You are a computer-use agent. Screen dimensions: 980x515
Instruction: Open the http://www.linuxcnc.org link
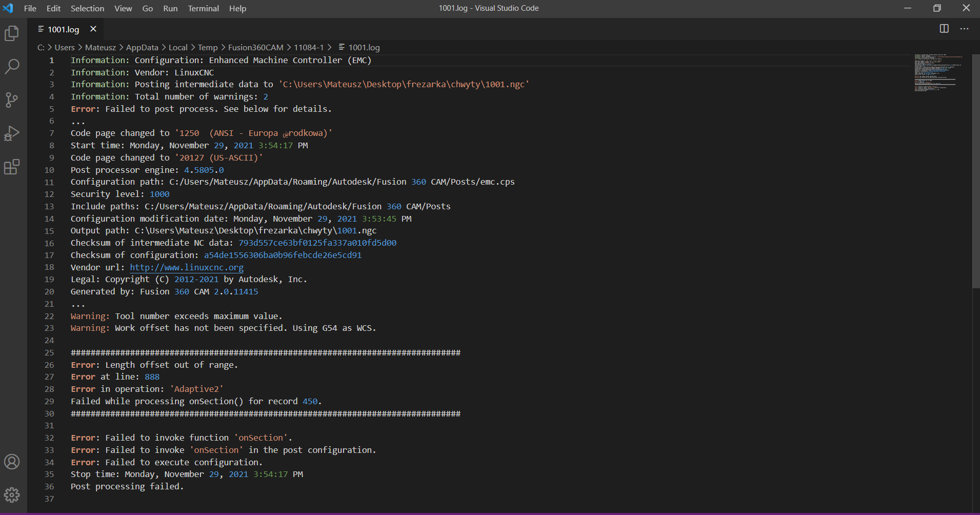(x=187, y=267)
